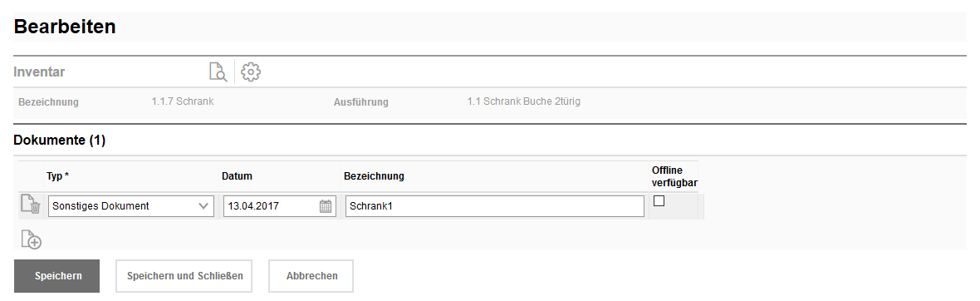Select the 1.1 Schrank Buche 2türig value
Image resolution: width=980 pixels, height=301 pixels.
point(523,101)
